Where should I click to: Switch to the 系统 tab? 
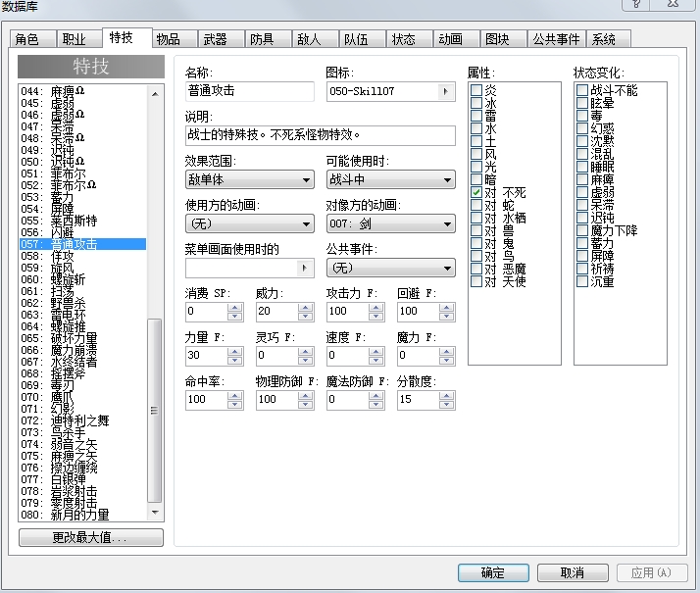[x=608, y=39]
